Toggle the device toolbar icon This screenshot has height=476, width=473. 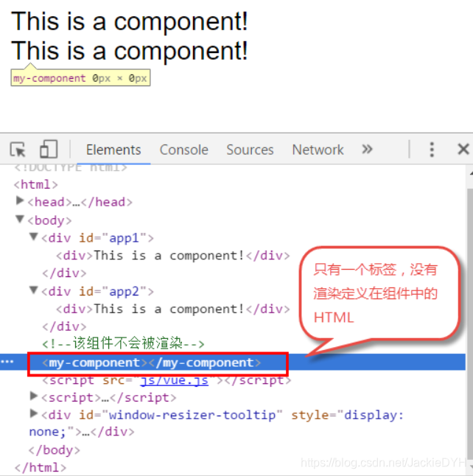pyautogui.click(x=49, y=149)
